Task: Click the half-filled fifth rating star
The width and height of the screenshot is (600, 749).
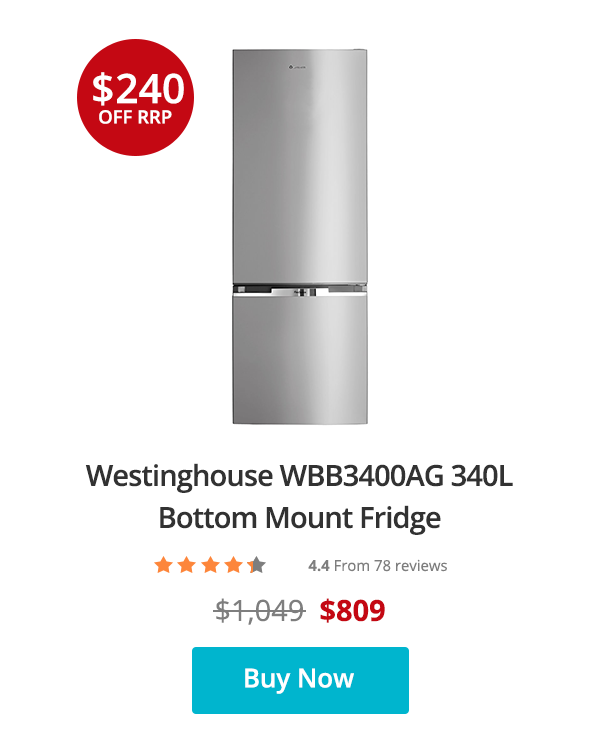Action: coord(257,565)
